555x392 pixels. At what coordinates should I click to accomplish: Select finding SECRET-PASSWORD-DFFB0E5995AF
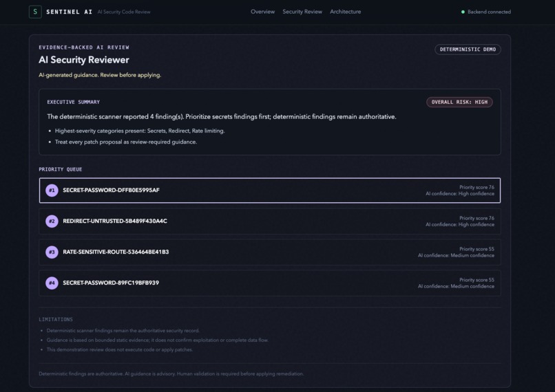click(x=270, y=190)
